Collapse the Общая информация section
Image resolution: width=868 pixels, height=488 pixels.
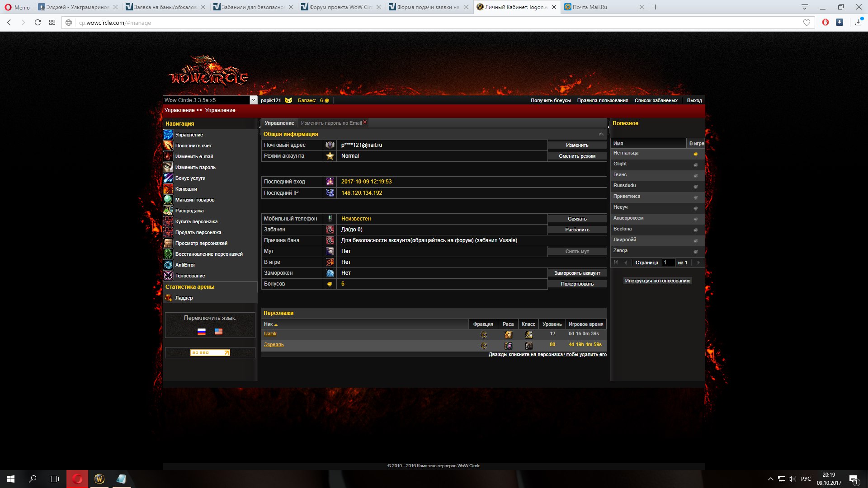[x=601, y=134]
